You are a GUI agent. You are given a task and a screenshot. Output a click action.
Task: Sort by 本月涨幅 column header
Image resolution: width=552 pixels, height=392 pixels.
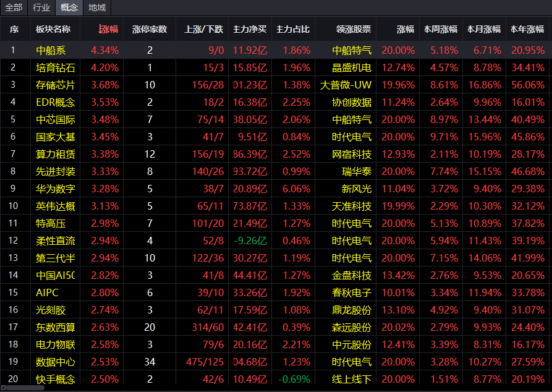484,29
